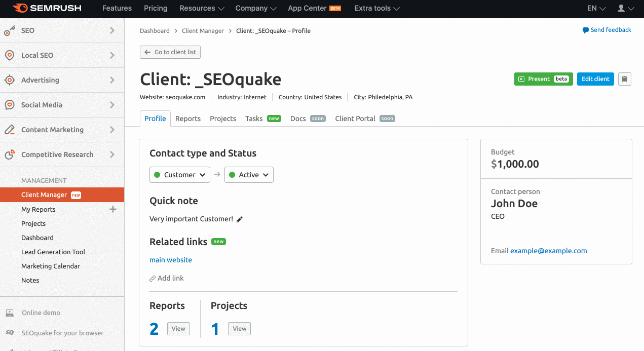Expand the Social Media sidebar section
The image size is (644, 351).
[112, 105]
